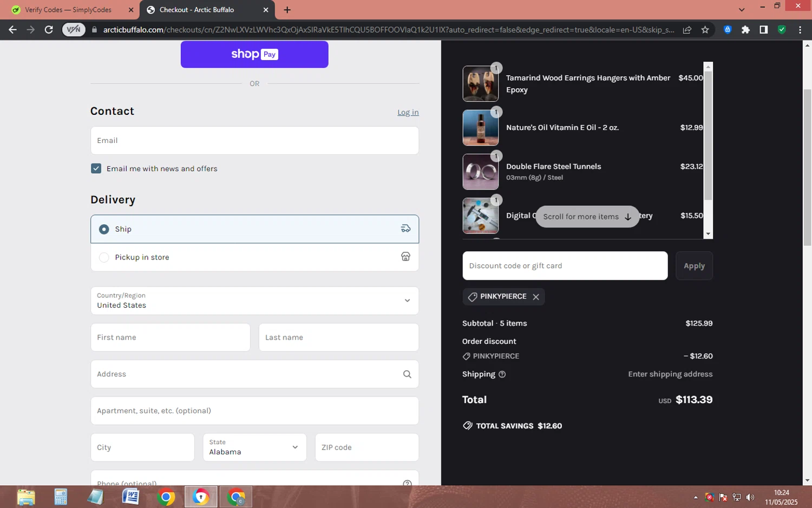Focus the Address field
This screenshot has width=812, height=508.
[254, 374]
